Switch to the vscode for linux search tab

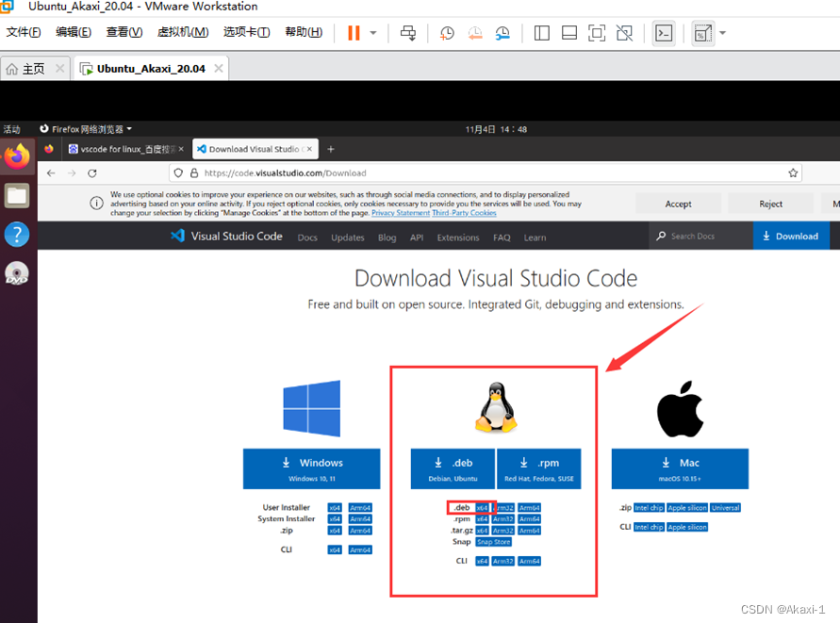126,149
